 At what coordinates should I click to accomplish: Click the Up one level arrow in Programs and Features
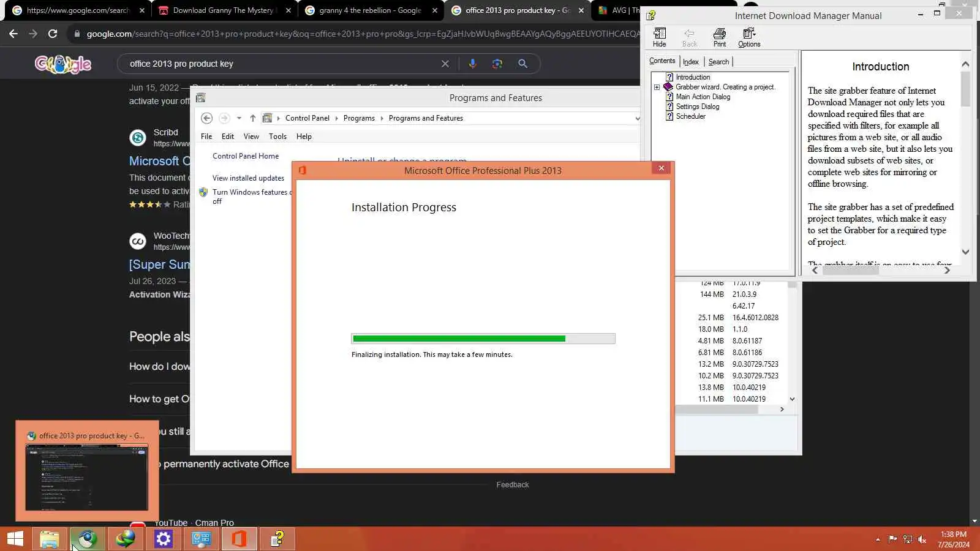[x=252, y=118]
